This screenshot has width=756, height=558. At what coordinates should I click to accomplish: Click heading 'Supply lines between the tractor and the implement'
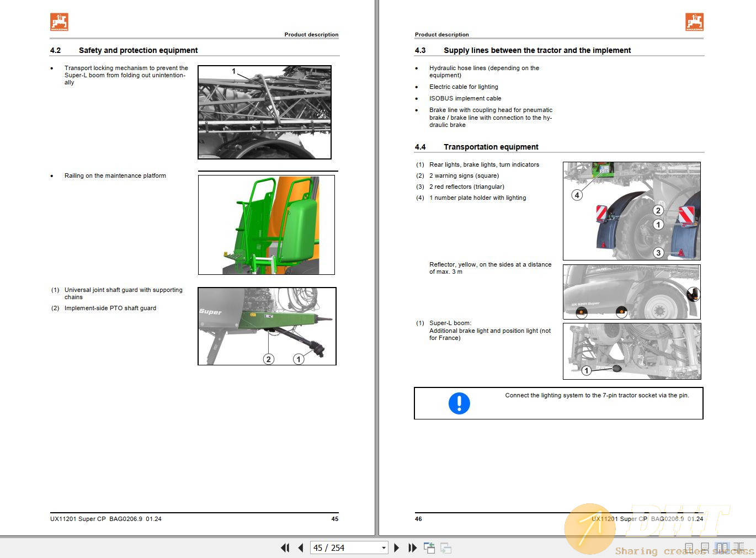(537, 50)
